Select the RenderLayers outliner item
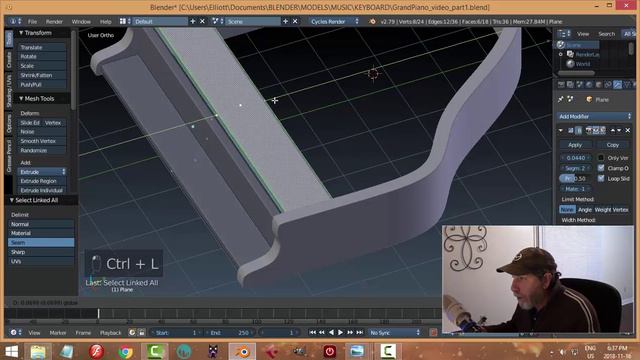 (587, 54)
